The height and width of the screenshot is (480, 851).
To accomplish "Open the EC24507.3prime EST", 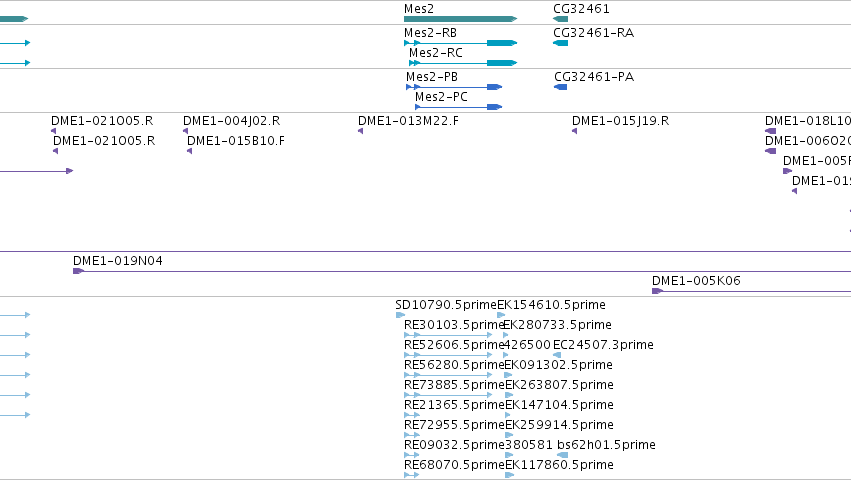I will tap(557, 355).
